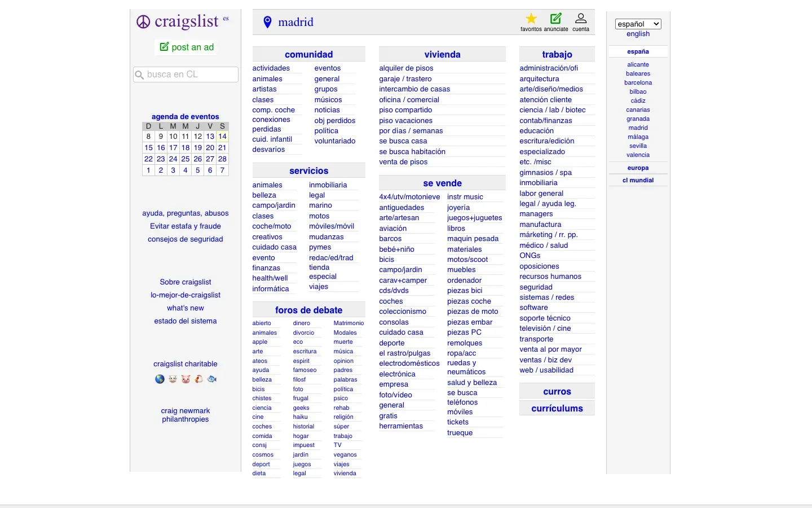Open ayuda, preguntas, abusos

click(186, 213)
